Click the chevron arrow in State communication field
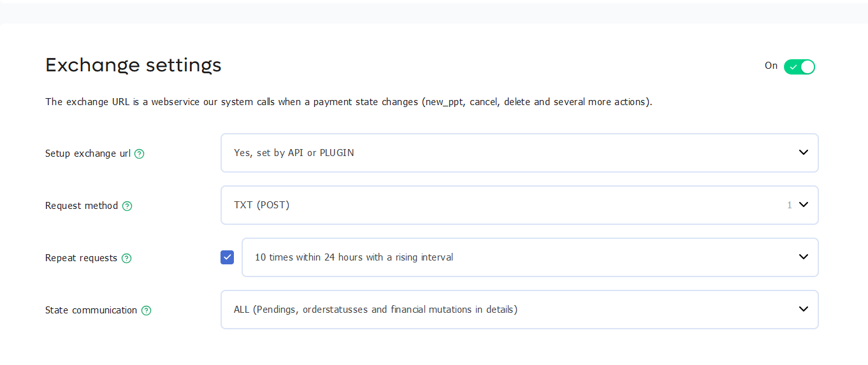 pyautogui.click(x=803, y=309)
